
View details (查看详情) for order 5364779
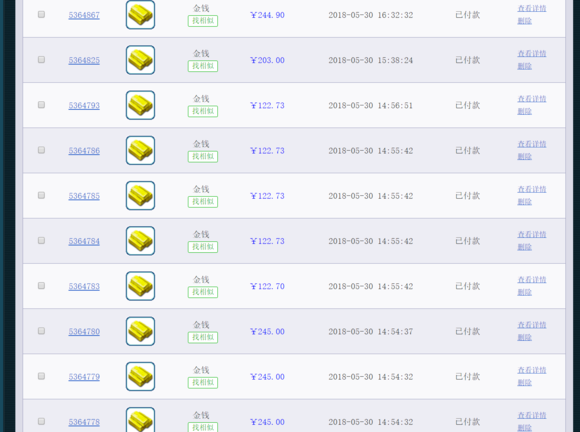(532, 370)
